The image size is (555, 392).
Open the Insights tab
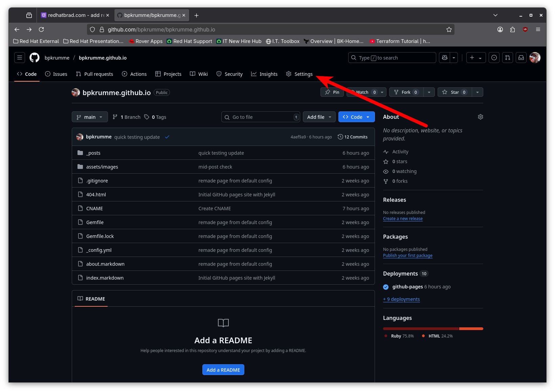point(264,74)
